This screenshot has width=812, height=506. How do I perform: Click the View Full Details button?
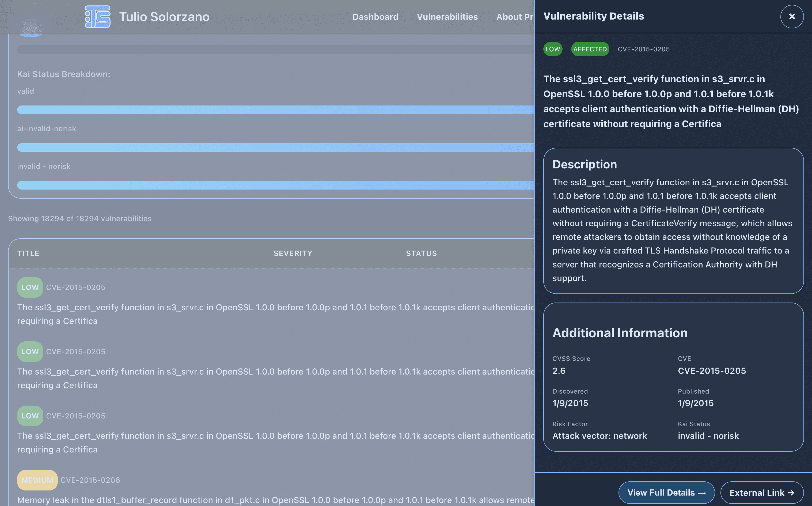[x=666, y=493]
